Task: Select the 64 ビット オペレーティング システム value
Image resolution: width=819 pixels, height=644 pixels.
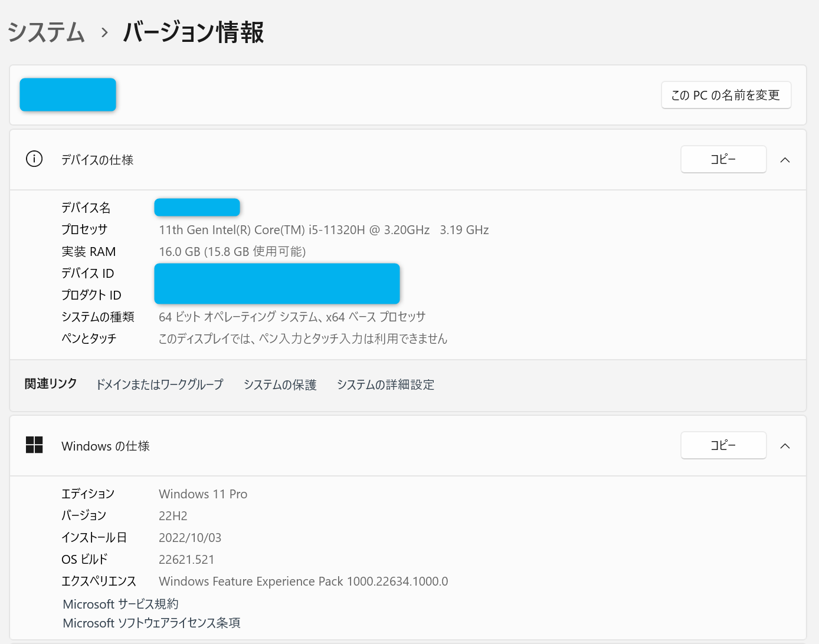Action: coord(292,317)
